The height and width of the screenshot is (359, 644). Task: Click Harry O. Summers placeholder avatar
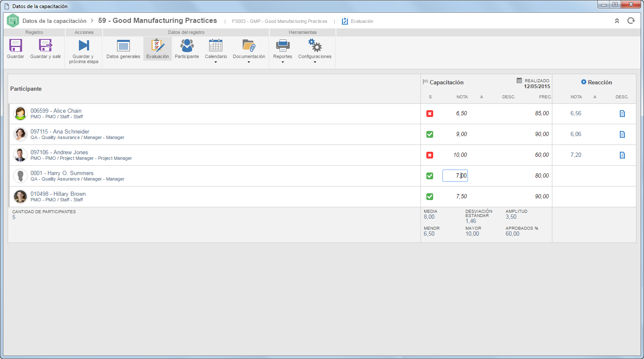(20, 176)
